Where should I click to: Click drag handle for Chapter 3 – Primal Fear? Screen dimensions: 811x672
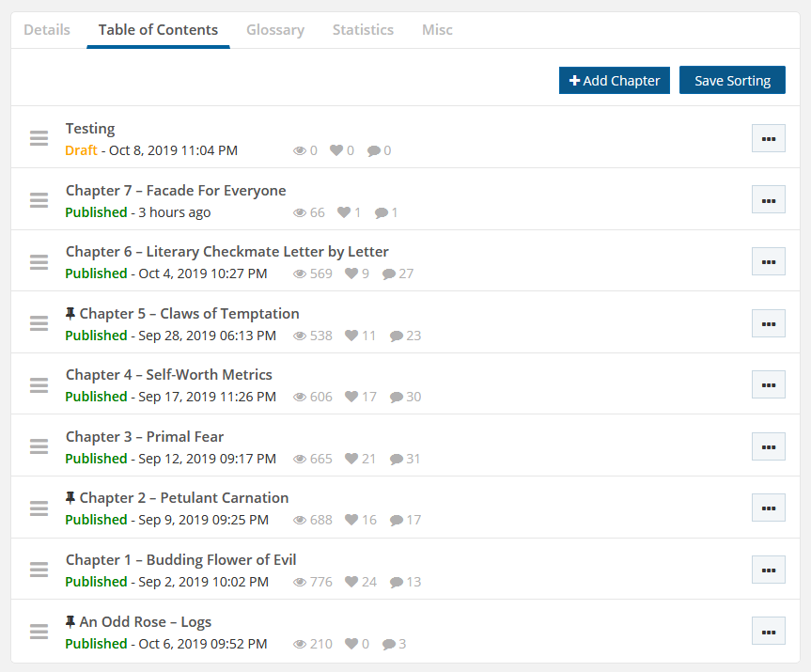[x=39, y=446]
